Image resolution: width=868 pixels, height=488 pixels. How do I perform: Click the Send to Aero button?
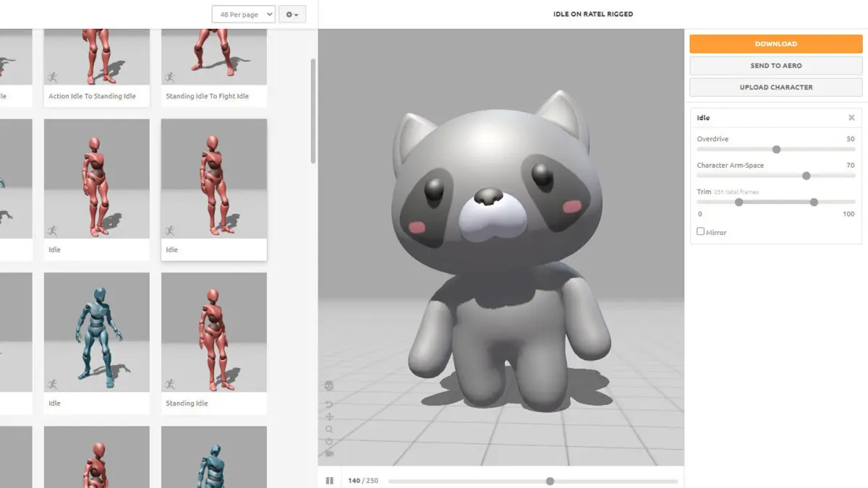click(776, 66)
